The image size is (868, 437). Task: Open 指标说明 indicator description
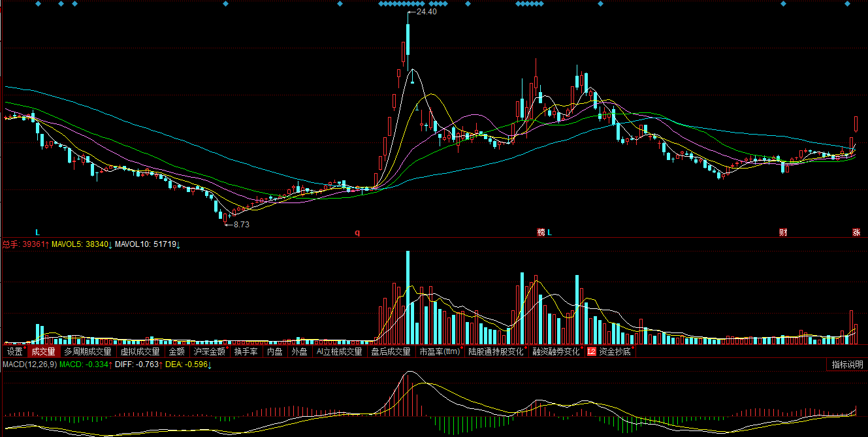point(847,364)
